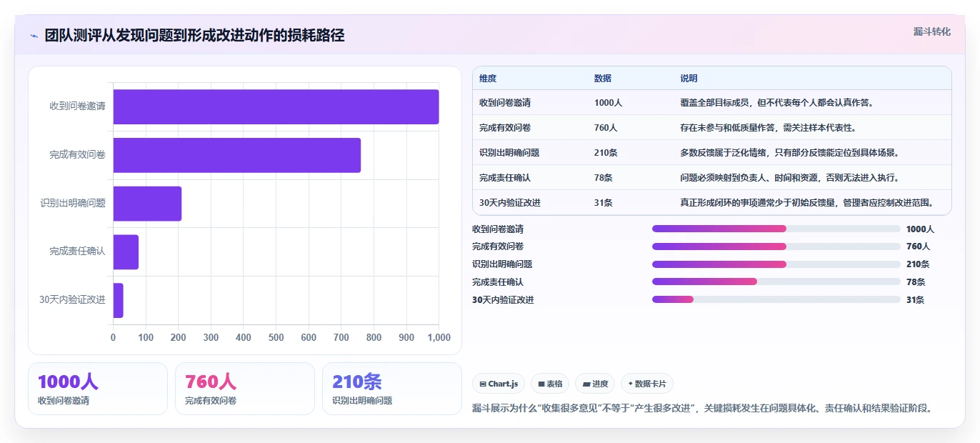This screenshot has height=443, width=980.
Task: Open the 760人 完成有效问卷 stat card
Action: 245,389
